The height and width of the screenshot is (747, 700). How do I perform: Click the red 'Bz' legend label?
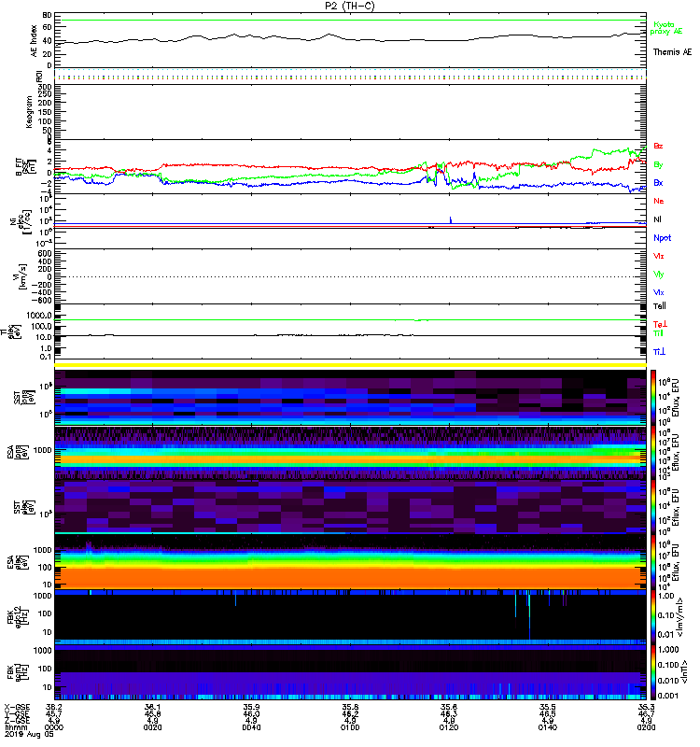[658, 146]
